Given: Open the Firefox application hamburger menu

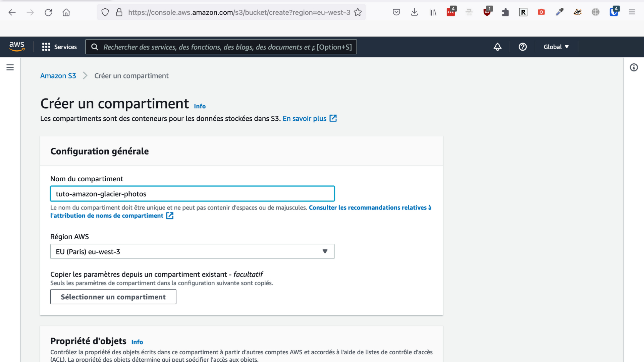Looking at the screenshot, I should coord(632,12).
